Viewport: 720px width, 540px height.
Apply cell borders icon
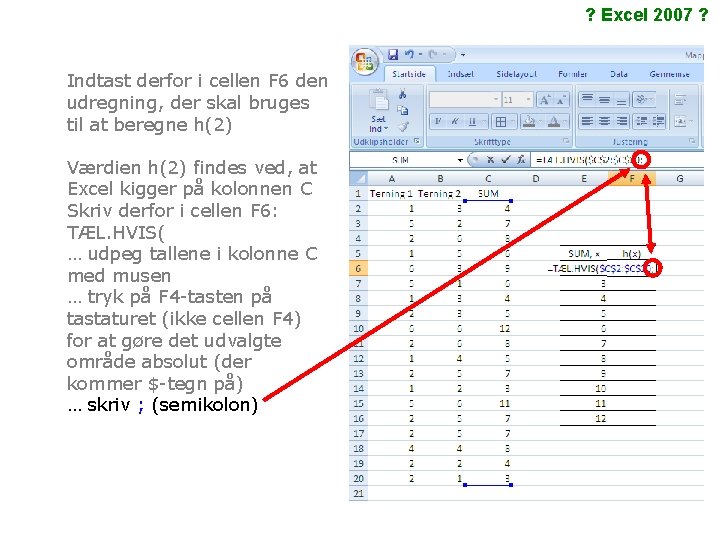501,122
